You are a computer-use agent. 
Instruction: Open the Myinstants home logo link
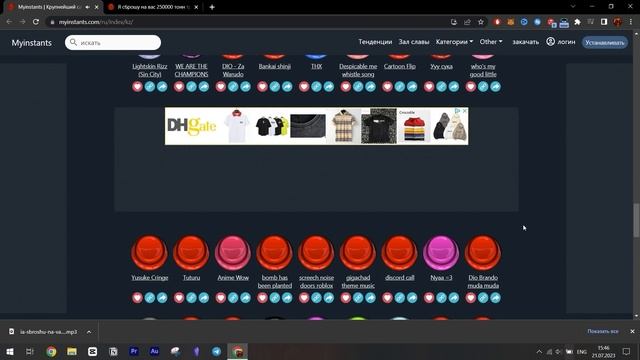[x=31, y=43]
